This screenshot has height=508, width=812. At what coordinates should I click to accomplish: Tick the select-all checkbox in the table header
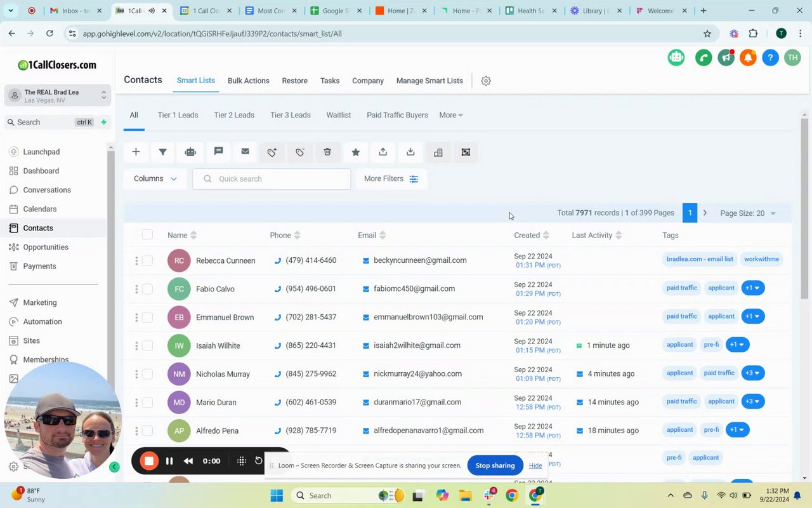click(147, 235)
